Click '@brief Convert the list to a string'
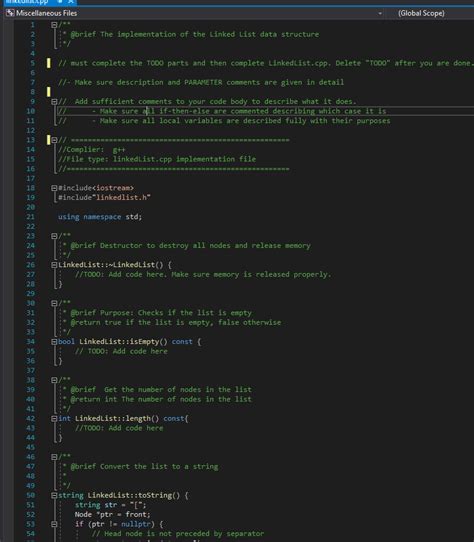 pyautogui.click(x=144, y=466)
